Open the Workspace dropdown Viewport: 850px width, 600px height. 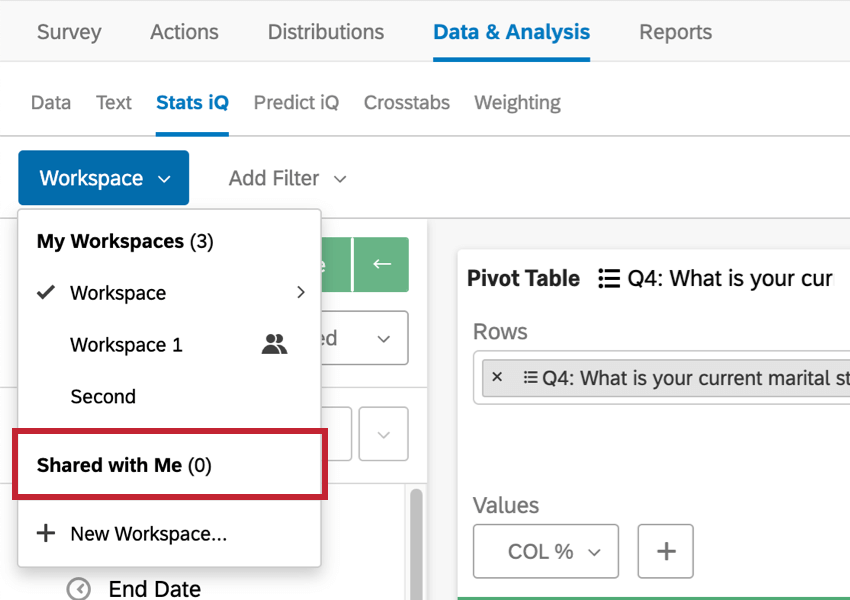pyautogui.click(x=103, y=177)
